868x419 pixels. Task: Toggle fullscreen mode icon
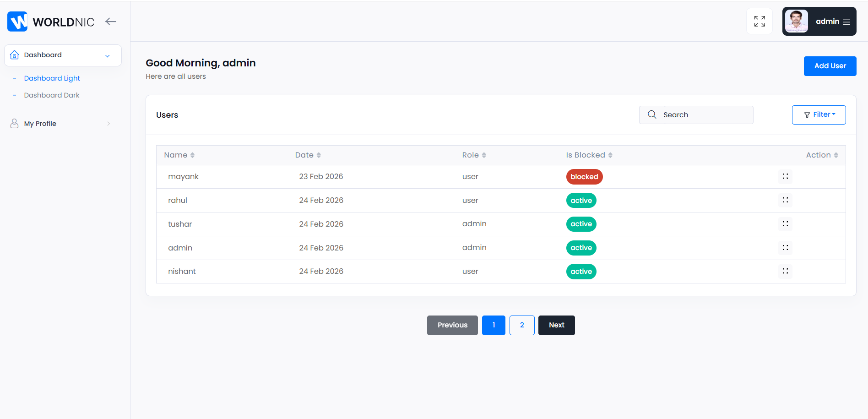pos(759,21)
